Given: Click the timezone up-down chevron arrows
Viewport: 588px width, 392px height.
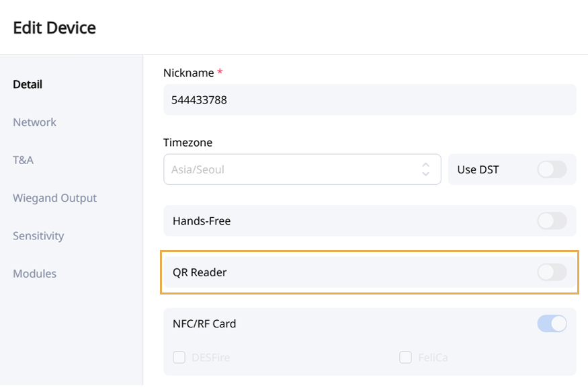Looking at the screenshot, I should tap(425, 169).
